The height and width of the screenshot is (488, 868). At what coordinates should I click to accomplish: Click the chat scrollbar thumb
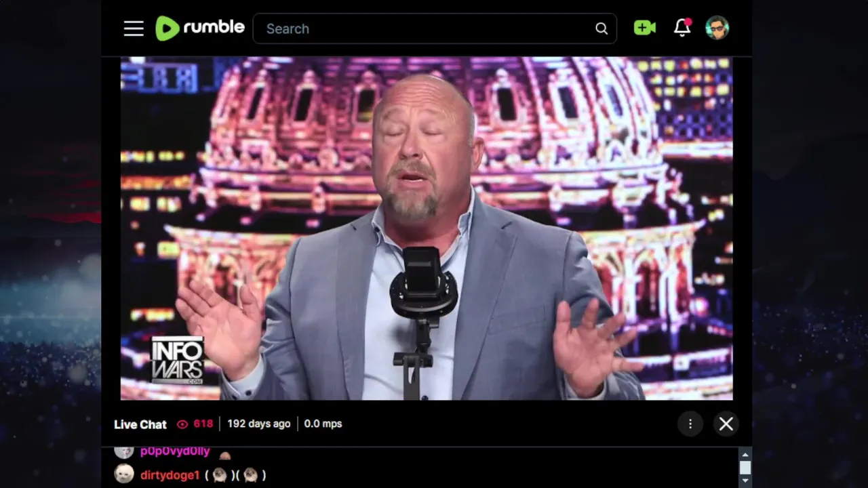pos(745,468)
